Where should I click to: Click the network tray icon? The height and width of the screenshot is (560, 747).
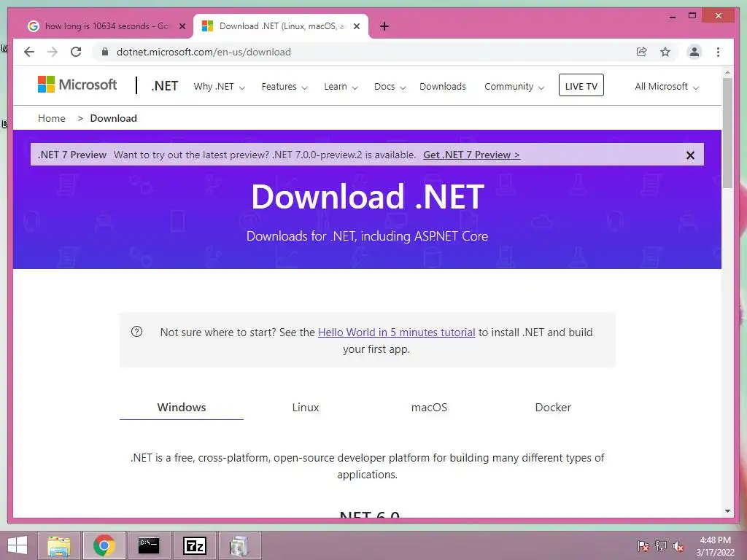coord(661,545)
